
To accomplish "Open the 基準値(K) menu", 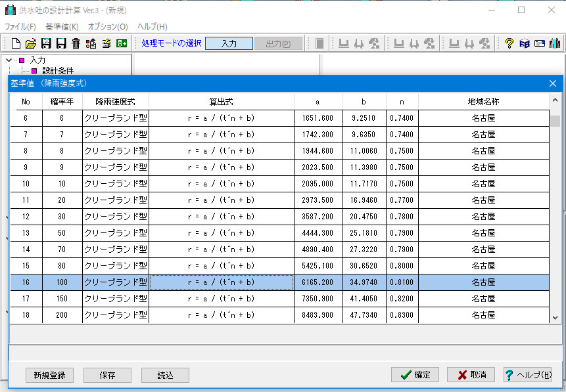I will pyautogui.click(x=62, y=27).
